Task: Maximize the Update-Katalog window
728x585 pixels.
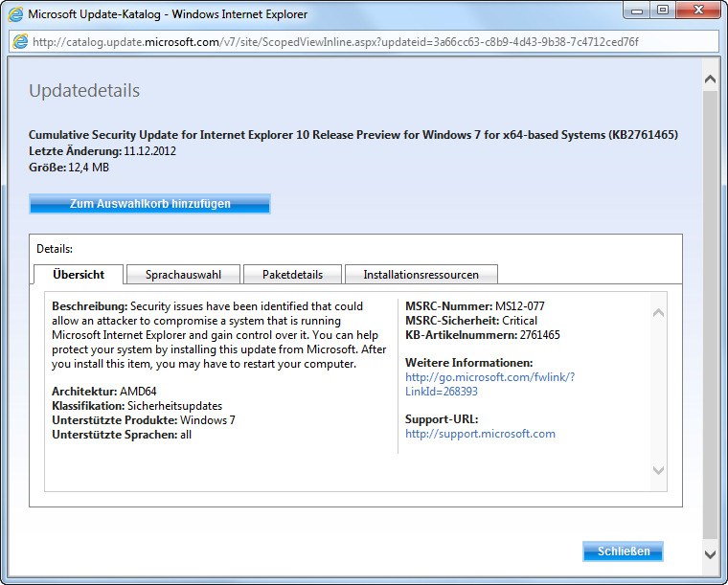Action: tap(663, 11)
